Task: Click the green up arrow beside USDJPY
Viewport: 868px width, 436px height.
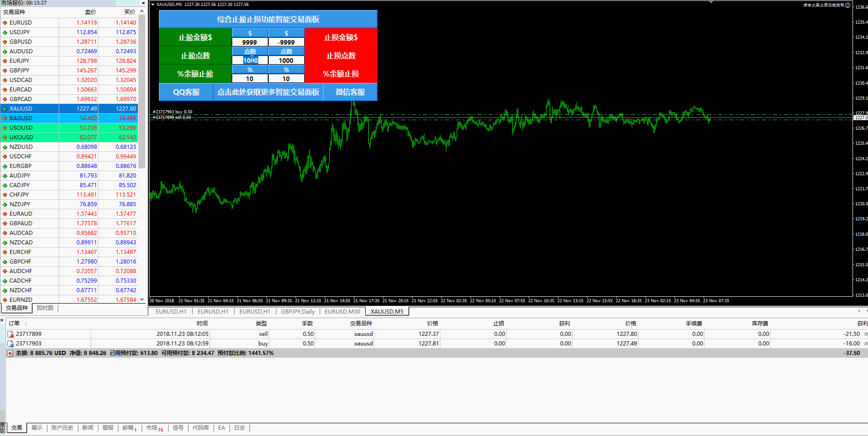Action: [5, 32]
